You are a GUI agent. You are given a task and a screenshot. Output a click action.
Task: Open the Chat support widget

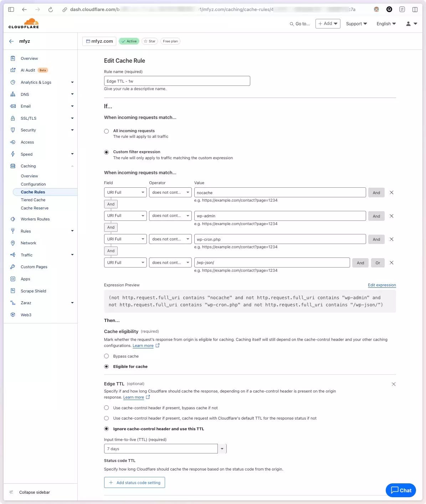(400, 490)
